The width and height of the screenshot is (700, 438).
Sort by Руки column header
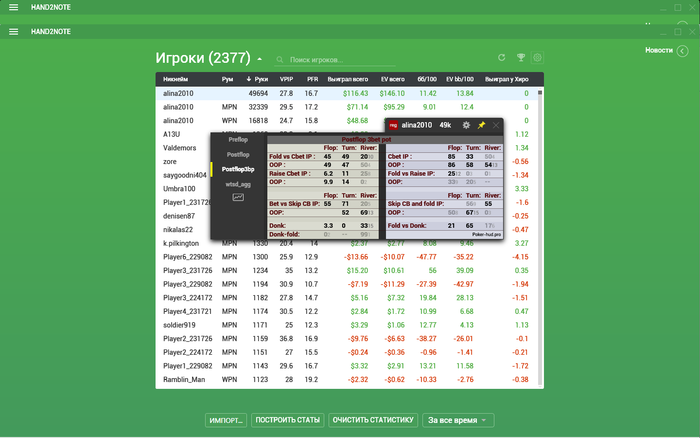tap(257, 79)
